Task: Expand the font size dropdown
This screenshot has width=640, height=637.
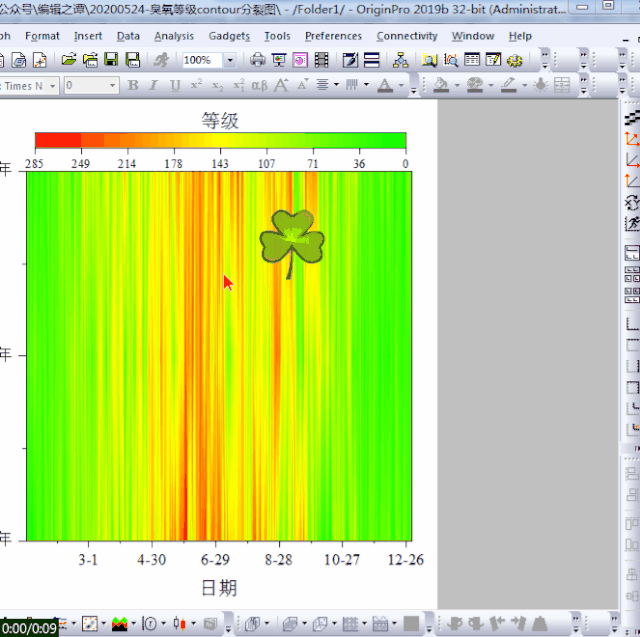Action: 112,86
